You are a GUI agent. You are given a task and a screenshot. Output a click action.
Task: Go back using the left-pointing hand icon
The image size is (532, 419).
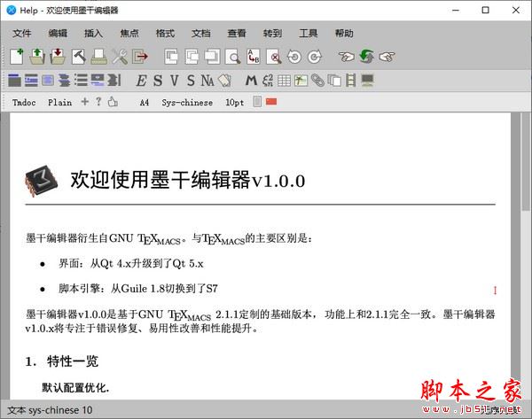tap(346, 57)
